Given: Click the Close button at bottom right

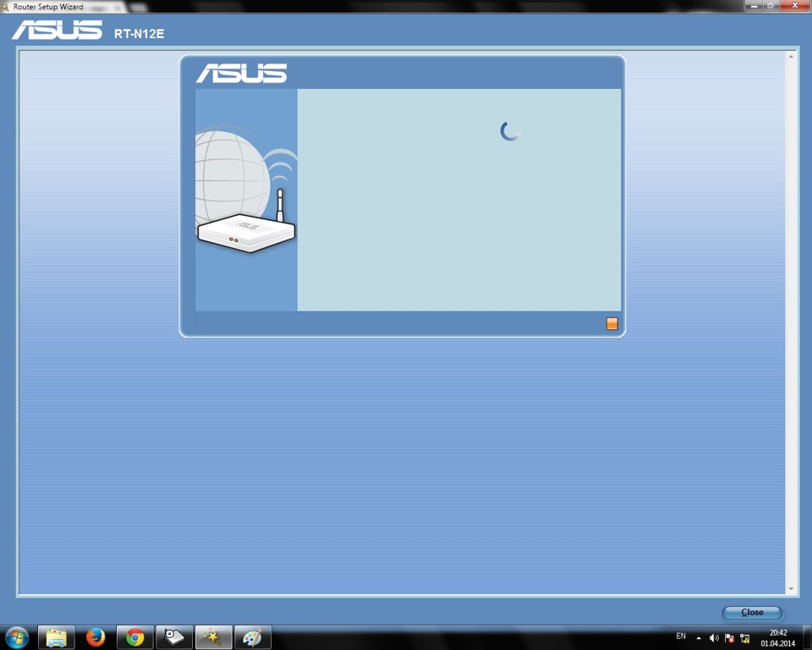Looking at the screenshot, I should pyautogui.click(x=752, y=612).
